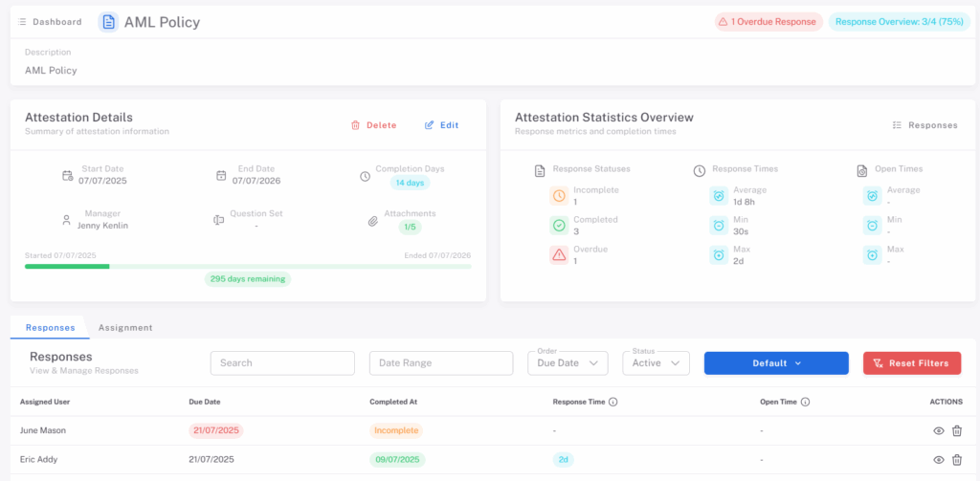Click the Open Times Max alarm icon
Viewport: 980px width, 481px height.
point(873,254)
